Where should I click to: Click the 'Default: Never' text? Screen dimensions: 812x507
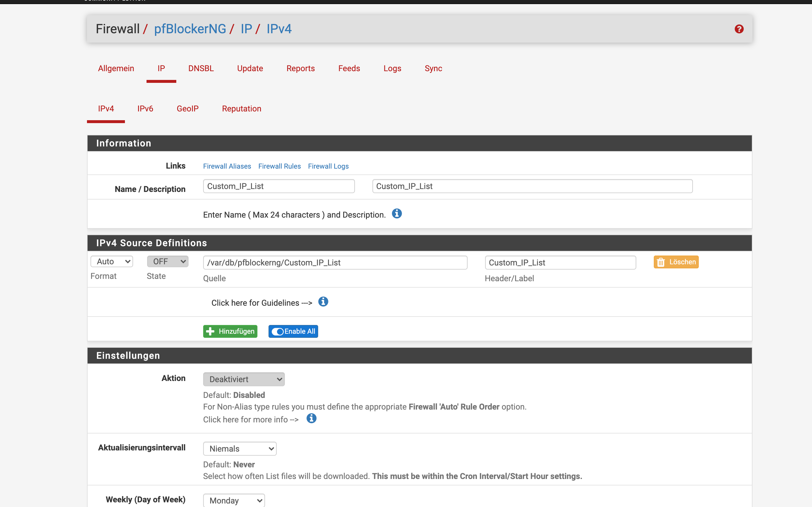coord(229,464)
